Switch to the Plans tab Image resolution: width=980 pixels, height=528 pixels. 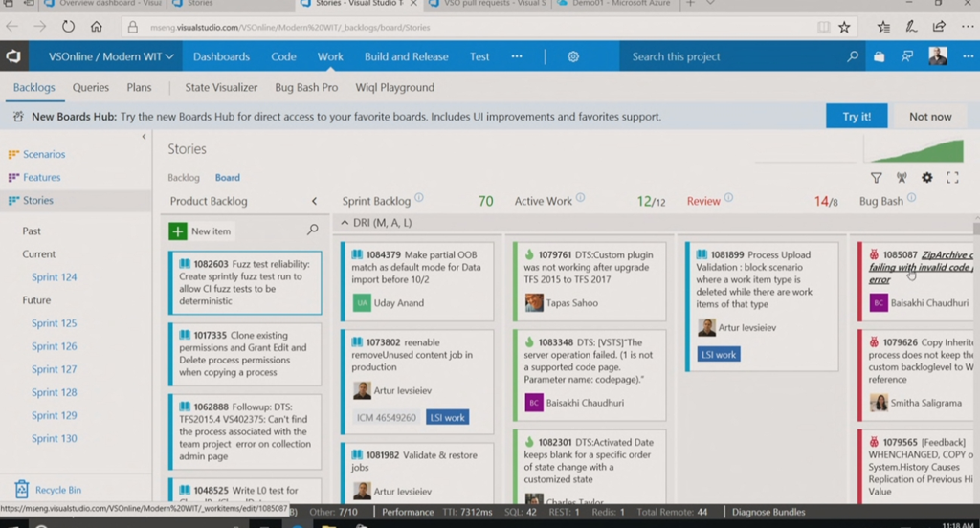[139, 87]
